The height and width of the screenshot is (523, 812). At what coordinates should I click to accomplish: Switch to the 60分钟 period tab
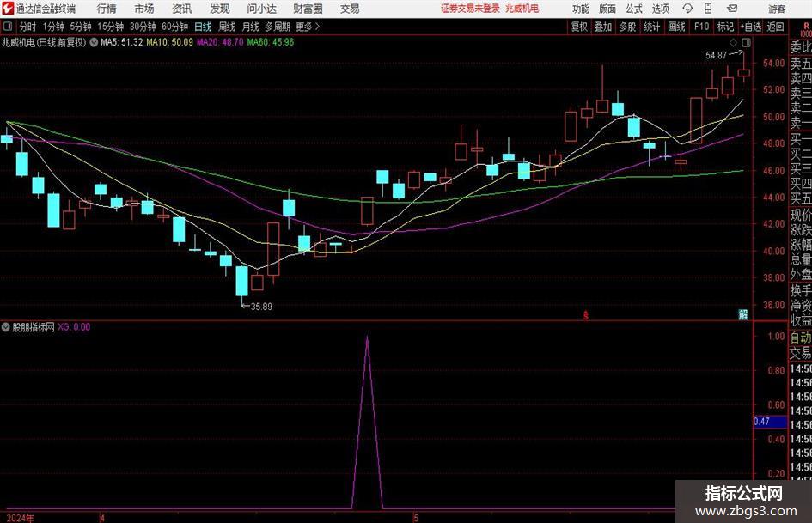coord(175,27)
